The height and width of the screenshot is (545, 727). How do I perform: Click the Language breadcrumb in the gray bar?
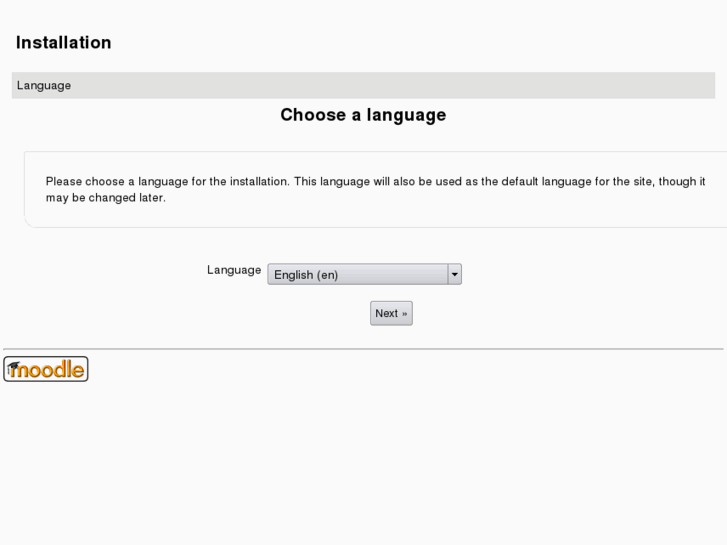tap(44, 86)
